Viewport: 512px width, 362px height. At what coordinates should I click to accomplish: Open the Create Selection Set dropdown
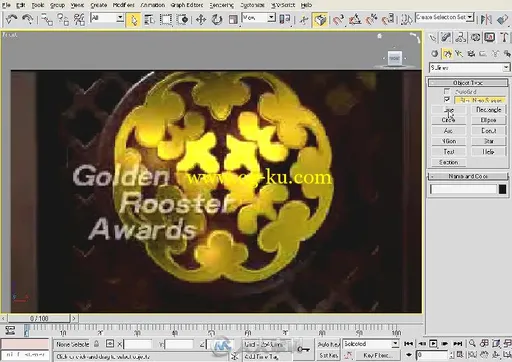coord(445,17)
